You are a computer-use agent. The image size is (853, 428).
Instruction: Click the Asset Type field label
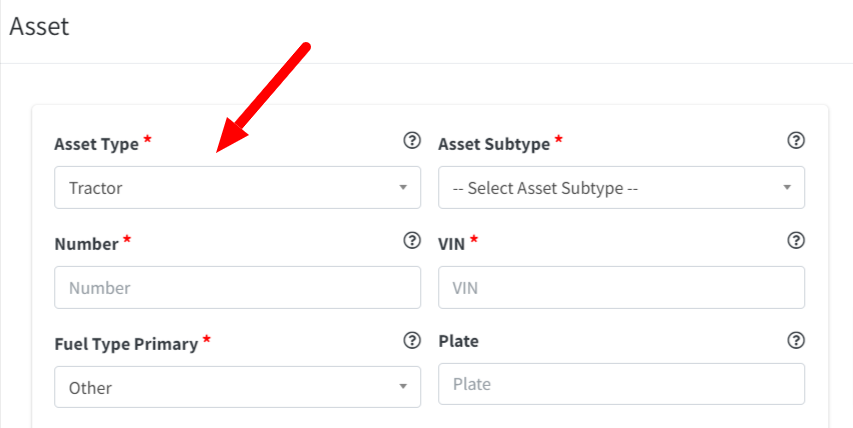(x=96, y=144)
